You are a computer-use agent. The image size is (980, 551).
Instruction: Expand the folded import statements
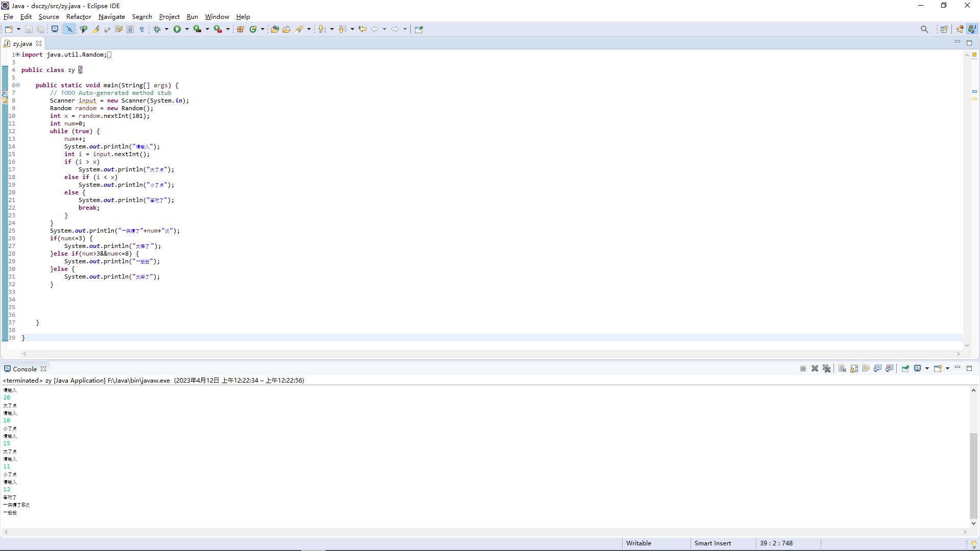pyautogui.click(x=17, y=55)
